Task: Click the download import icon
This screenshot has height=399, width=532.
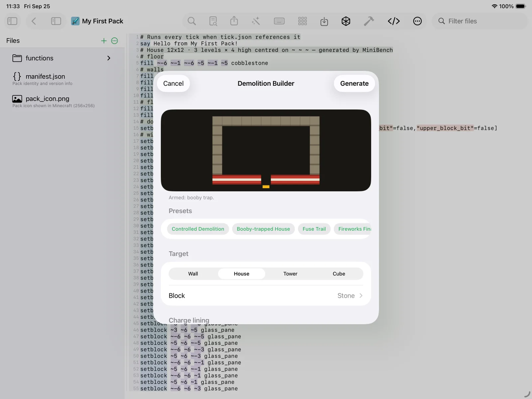Action: pyautogui.click(x=324, y=21)
